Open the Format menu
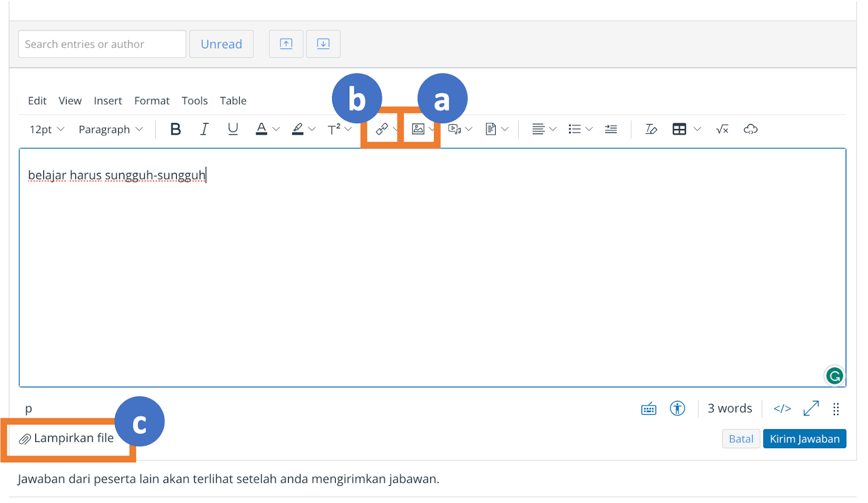This screenshot has height=503, width=868. pos(152,100)
